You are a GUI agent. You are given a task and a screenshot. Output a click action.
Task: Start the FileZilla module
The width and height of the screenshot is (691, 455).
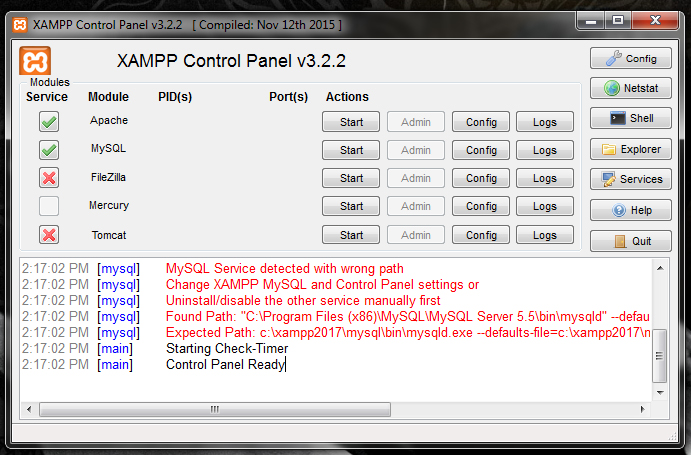coord(351,178)
